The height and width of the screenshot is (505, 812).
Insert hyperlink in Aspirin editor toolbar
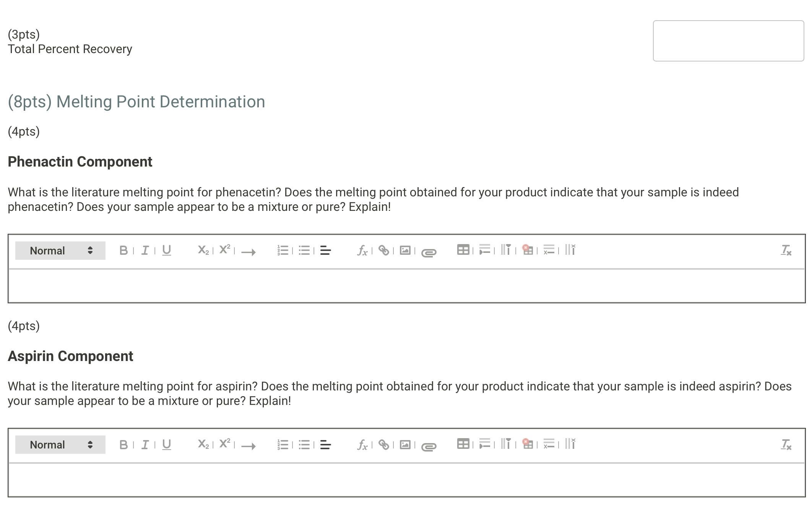tap(383, 445)
